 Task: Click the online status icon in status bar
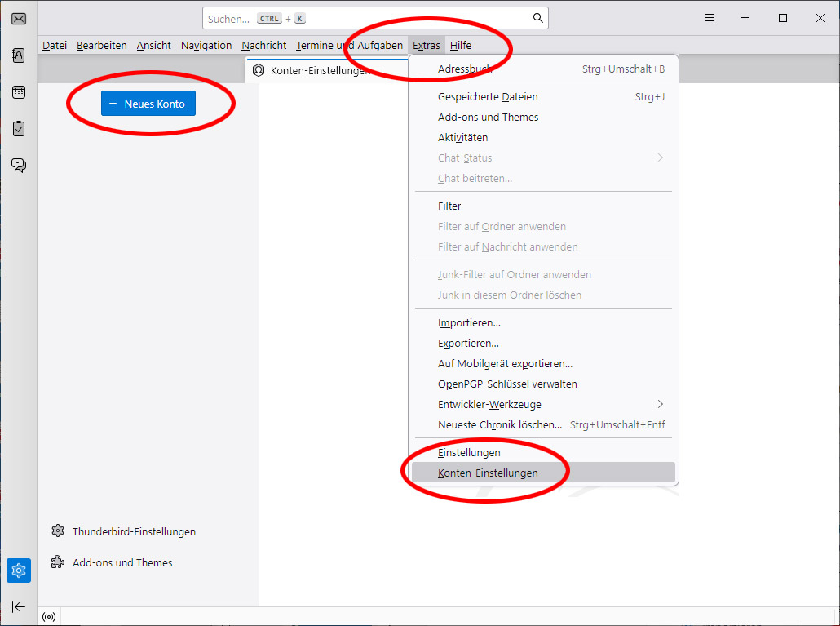(49, 617)
